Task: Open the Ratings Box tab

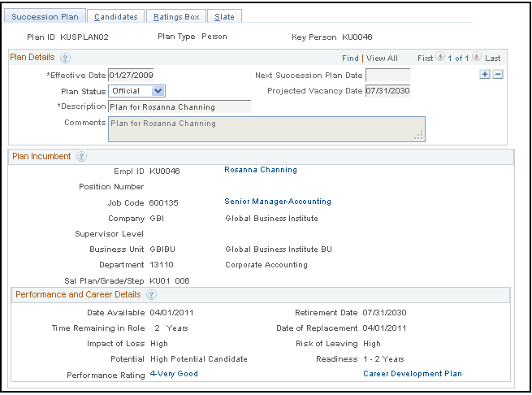Action: click(x=176, y=16)
